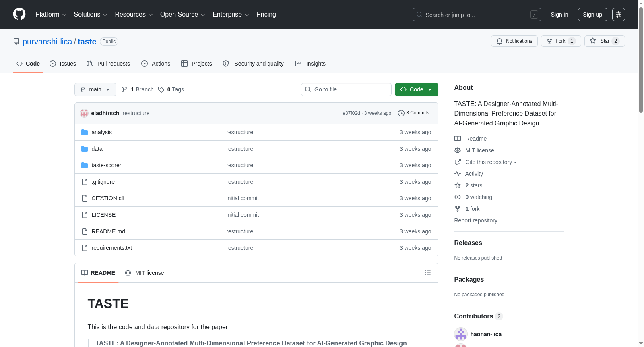The height and width of the screenshot is (347, 644).
Task: Open the Platform menu
Action: tap(51, 15)
